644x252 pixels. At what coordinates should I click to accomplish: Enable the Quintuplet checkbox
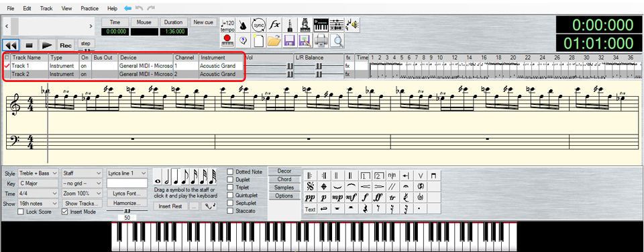click(230, 195)
